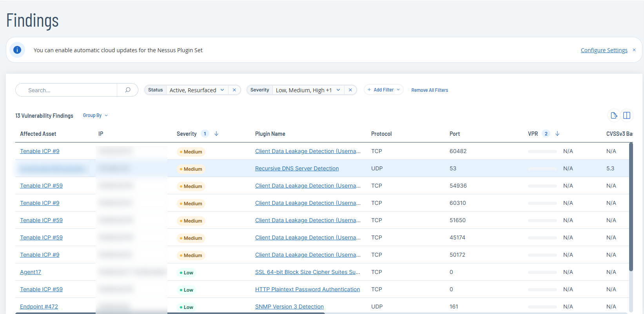Open the column chooser icon
Image resolution: width=644 pixels, height=314 pixels.
click(x=627, y=115)
